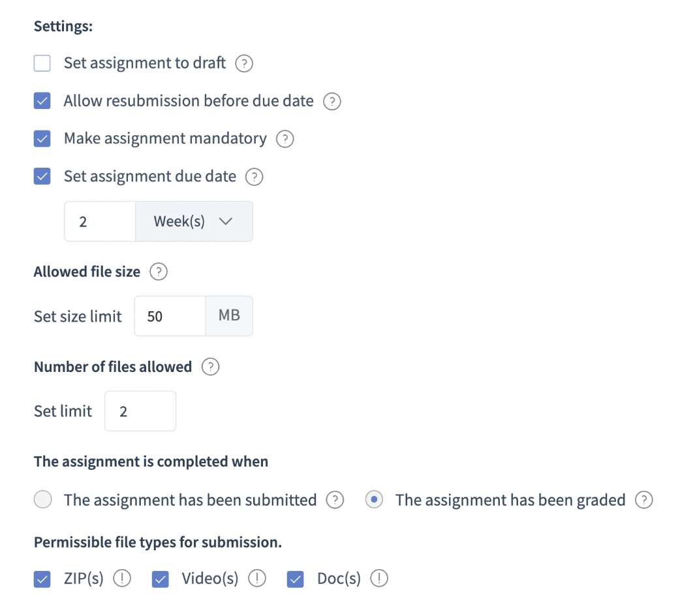The width and height of the screenshot is (693, 616).
Task: Open help beside 'assignment has been submitted' option
Action: [x=335, y=500]
